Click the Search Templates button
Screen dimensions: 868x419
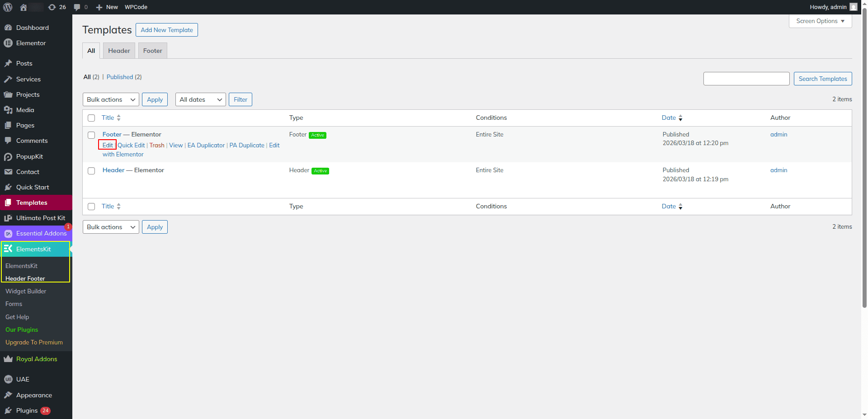tap(823, 79)
